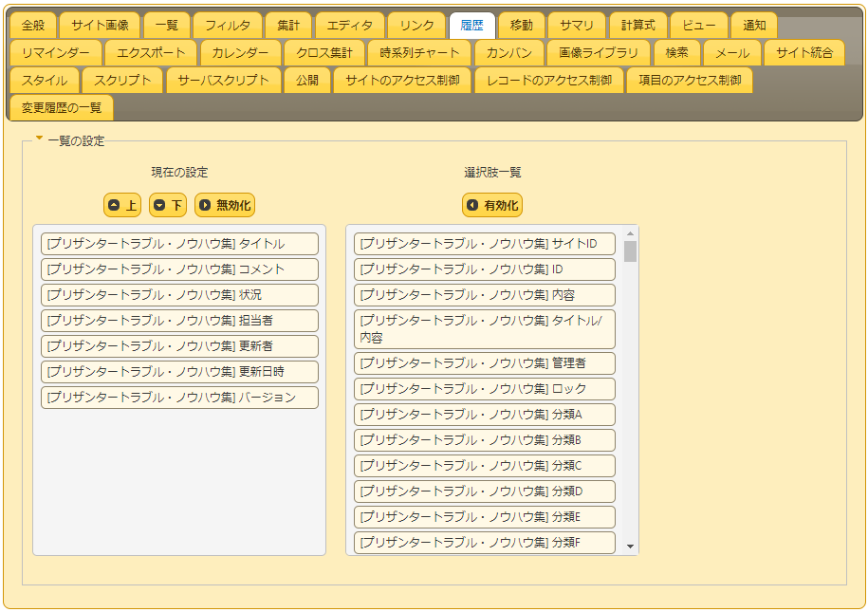Screen dimensions: 868x612
Task: Click the options list scrollbar thumb
Action: point(630,251)
